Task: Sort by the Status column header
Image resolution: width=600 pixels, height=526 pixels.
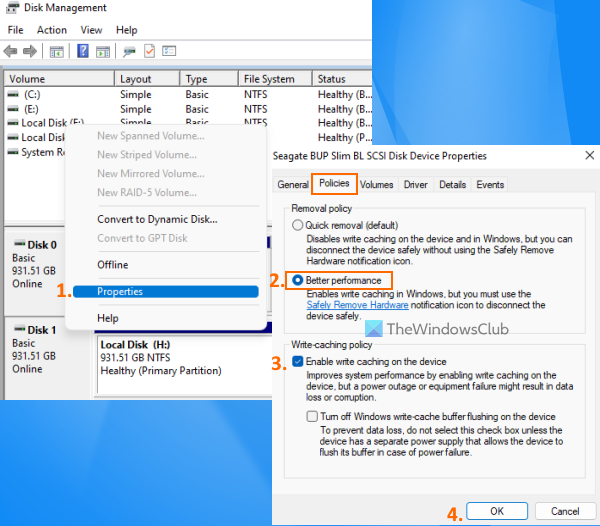Action: tap(342, 79)
